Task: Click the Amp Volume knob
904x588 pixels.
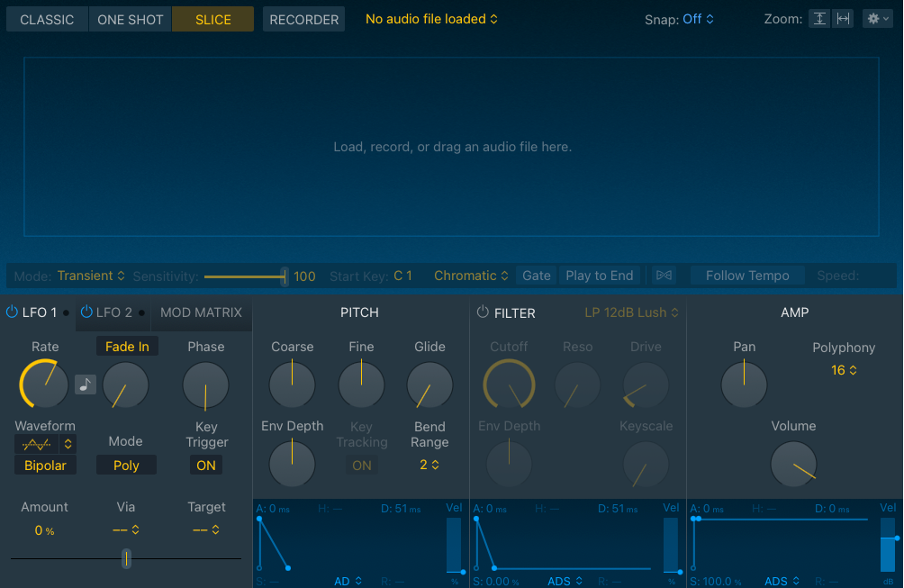Action: (x=794, y=464)
